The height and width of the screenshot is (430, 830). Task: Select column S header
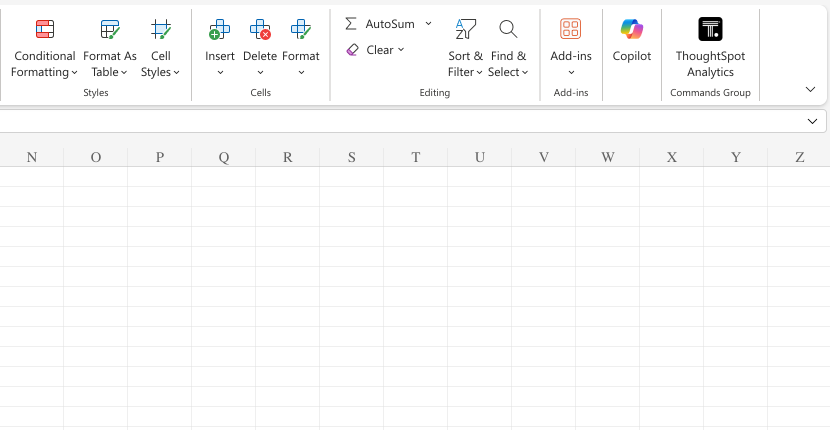pos(352,157)
